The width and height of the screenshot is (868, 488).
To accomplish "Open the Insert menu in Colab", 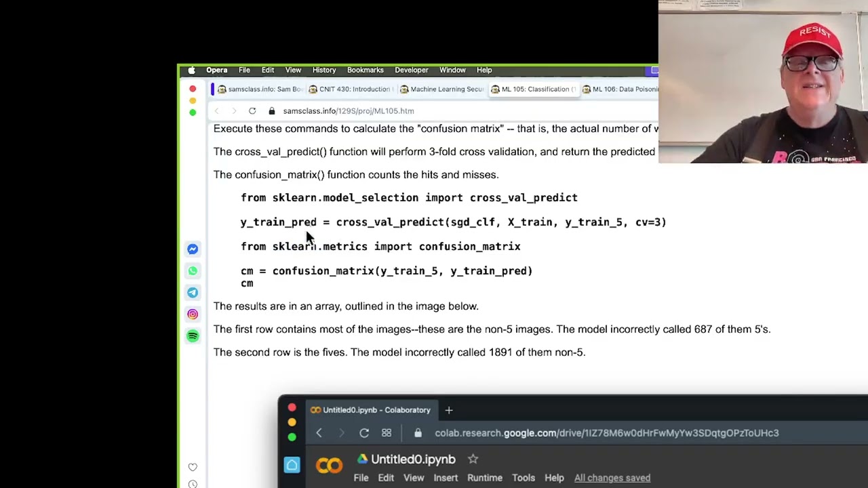I will (446, 478).
